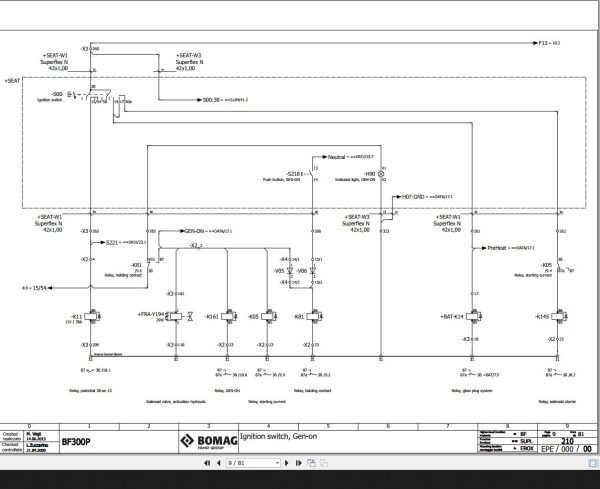This screenshot has width=600, height=489.
Task: Go to the next page
Action: pos(287,463)
